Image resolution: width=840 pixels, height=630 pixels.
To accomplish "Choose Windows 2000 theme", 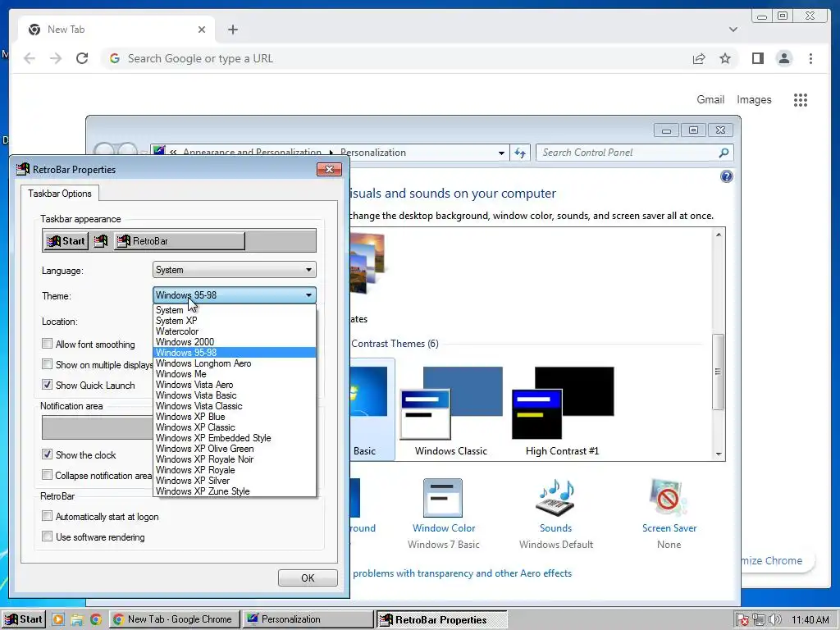I will click(234, 342).
